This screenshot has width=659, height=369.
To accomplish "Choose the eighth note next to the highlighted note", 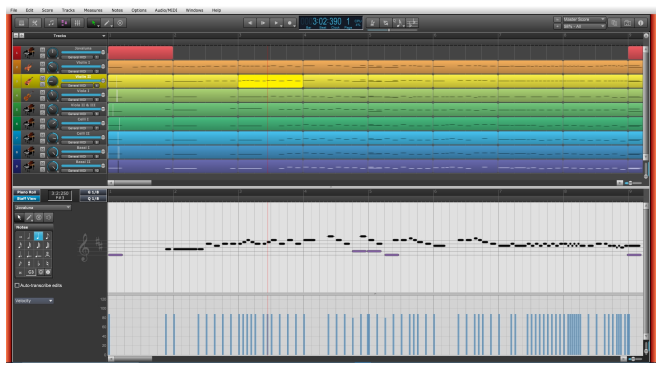I will pyautogui.click(x=47, y=236).
